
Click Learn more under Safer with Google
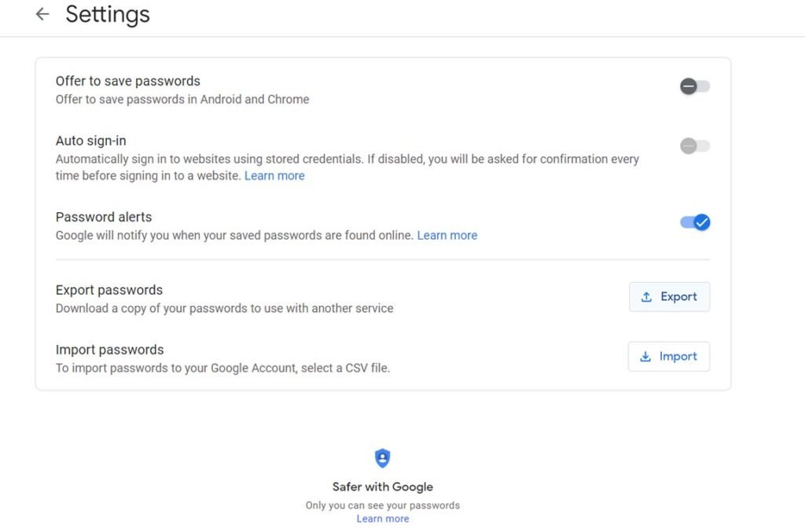coord(382,518)
